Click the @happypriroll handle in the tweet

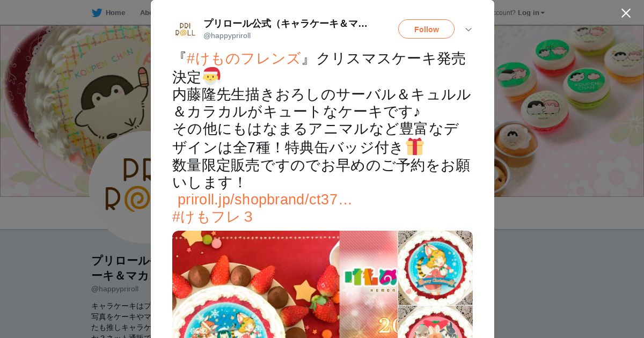point(227,35)
